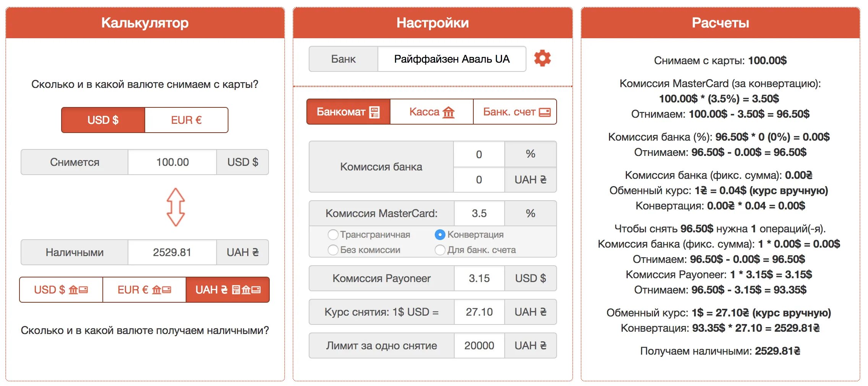Open the bank selector Райффайзен Аваль UA
This screenshot has height=386, width=868.
452,59
